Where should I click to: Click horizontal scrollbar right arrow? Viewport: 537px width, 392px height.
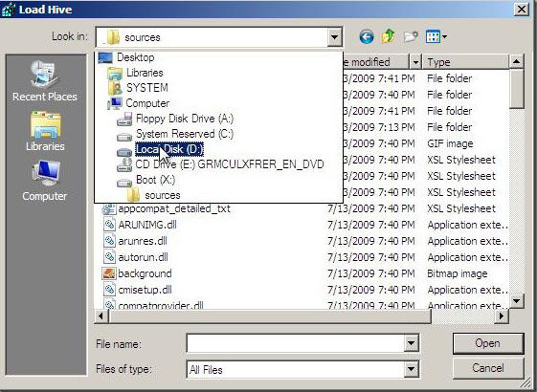[x=502, y=316]
